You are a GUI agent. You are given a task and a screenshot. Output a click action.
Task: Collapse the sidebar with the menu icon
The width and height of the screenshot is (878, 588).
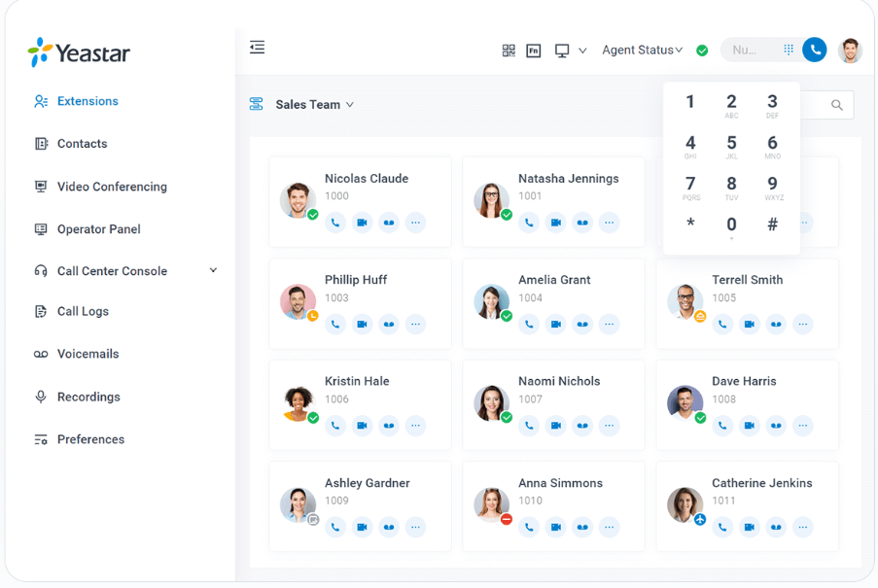[257, 48]
